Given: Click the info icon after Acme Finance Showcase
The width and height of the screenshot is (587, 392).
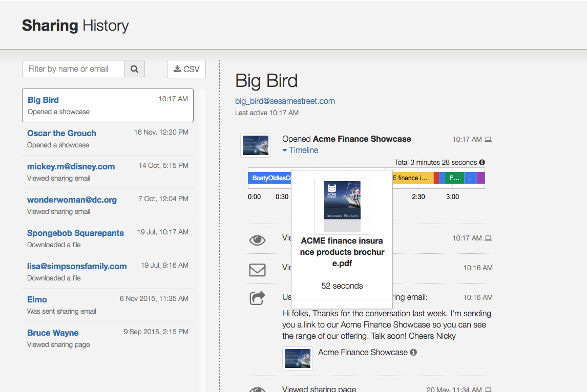Looking at the screenshot, I should tap(413, 352).
